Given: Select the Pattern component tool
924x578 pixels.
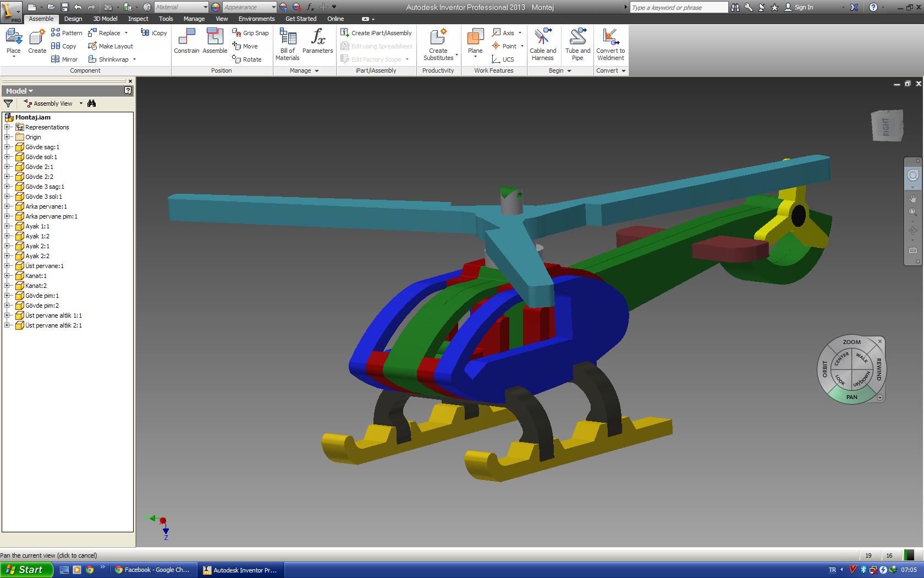Looking at the screenshot, I should [66, 33].
